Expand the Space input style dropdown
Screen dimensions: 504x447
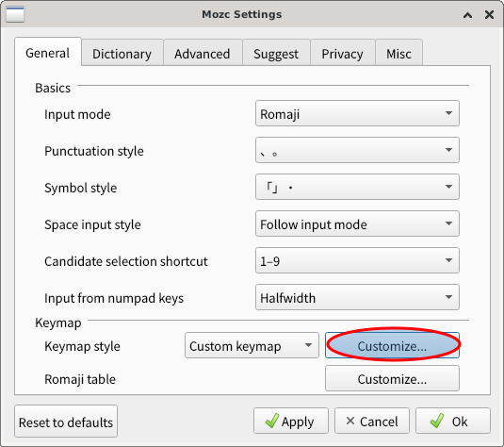click(x=357, y=223)
